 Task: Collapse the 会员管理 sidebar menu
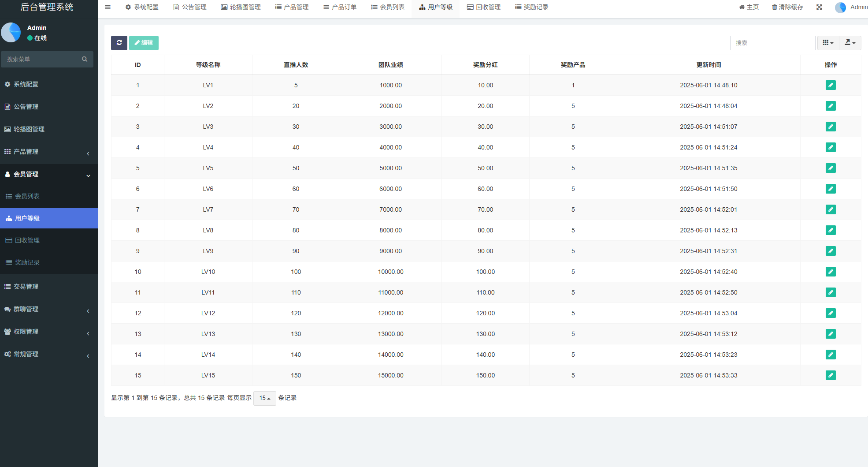click(x=48, y=174)
